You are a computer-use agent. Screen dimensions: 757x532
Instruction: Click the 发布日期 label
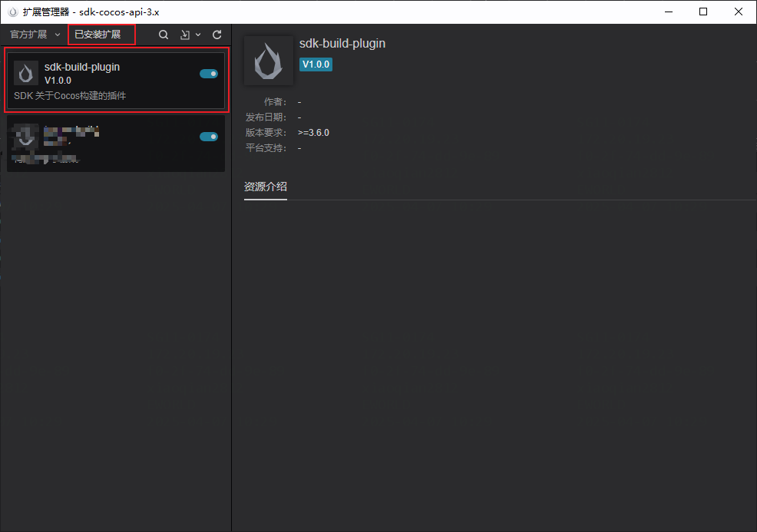[266, 117]
